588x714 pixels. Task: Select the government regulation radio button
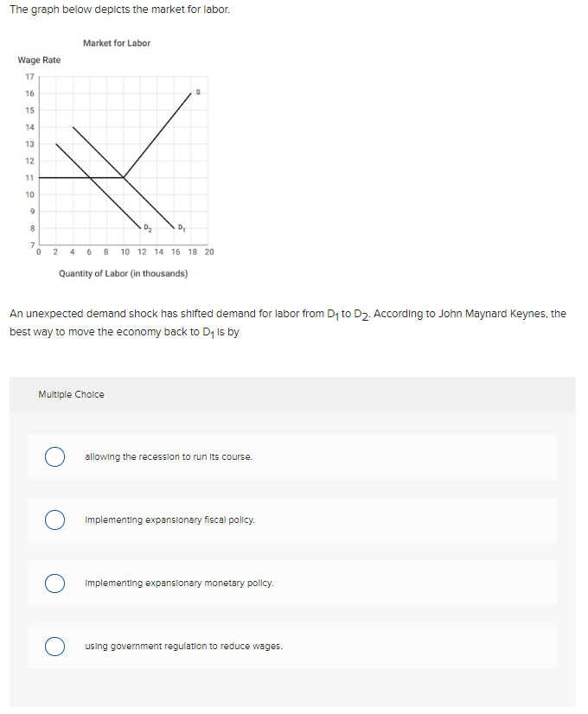click(54, 647)
